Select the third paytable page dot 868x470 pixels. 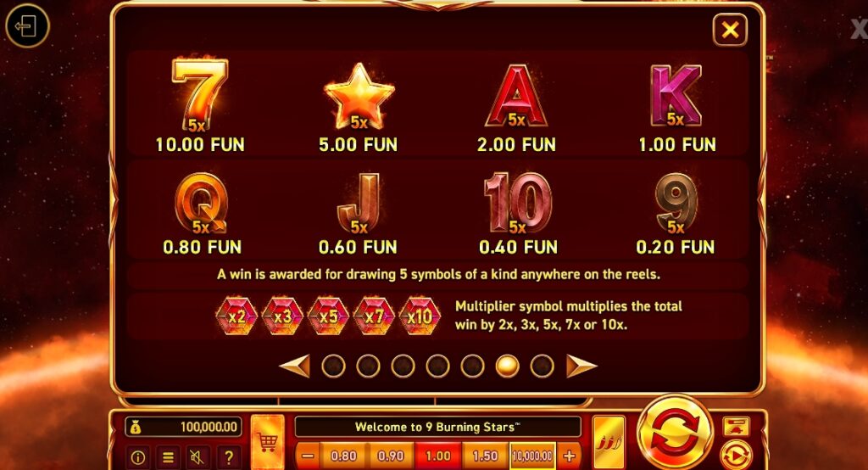(x=403, y=366)
